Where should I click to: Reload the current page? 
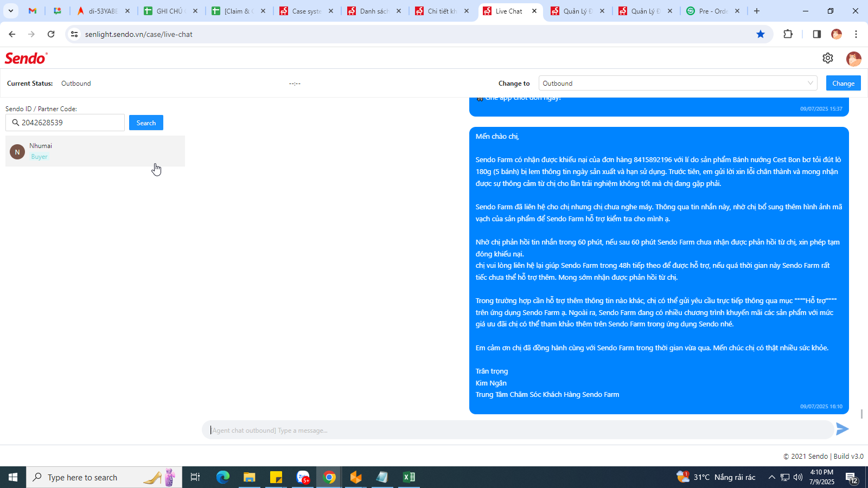pos(51,34)
